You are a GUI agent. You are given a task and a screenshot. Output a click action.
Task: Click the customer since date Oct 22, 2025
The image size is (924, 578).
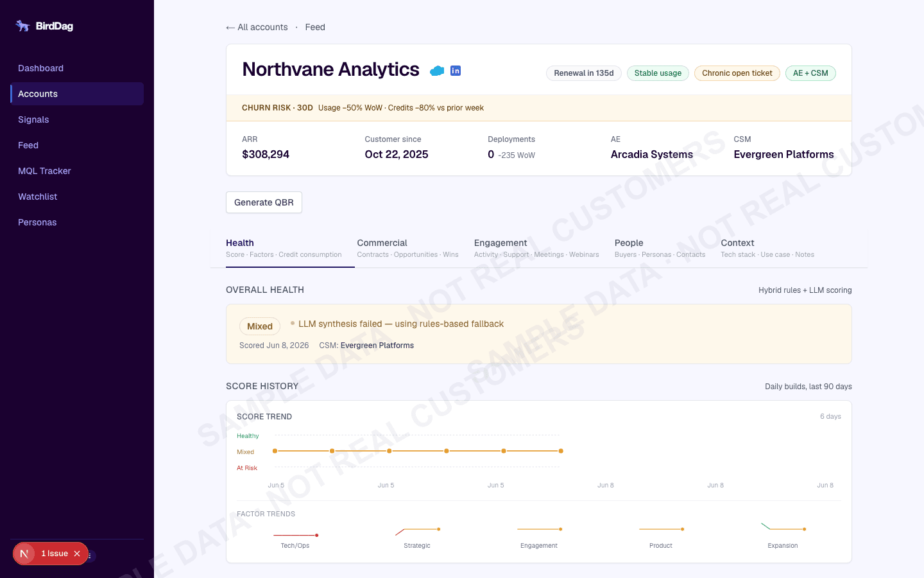click(x=397, y=154)
